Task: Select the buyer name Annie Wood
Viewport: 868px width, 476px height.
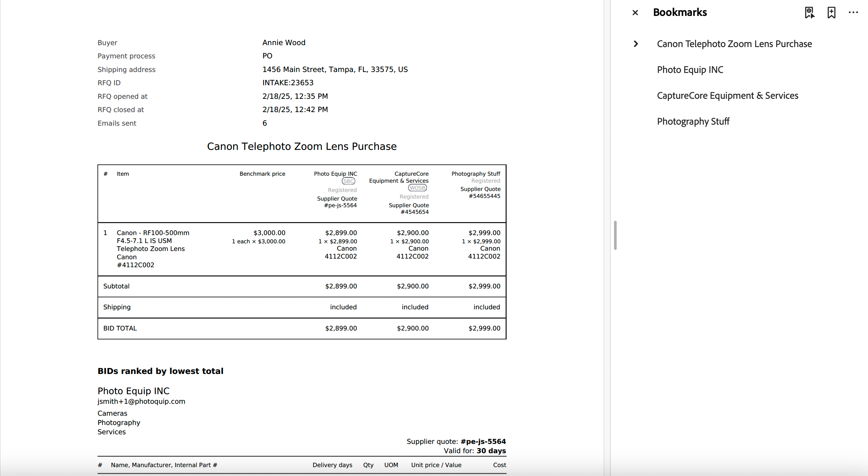Action: click(x=284, y=42)
